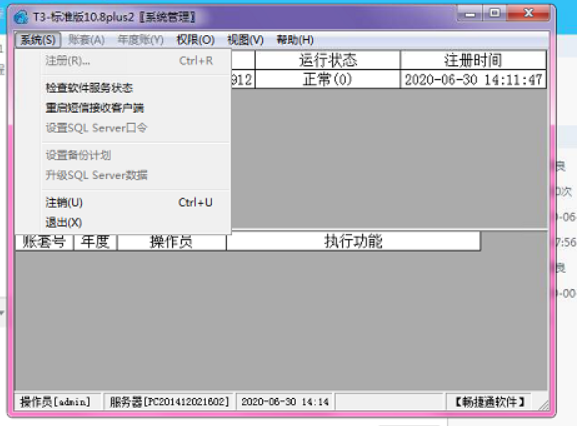This screenshot has height=426, width=577.
Task: Click the 执行功能 column header
Action: (353, 242)
